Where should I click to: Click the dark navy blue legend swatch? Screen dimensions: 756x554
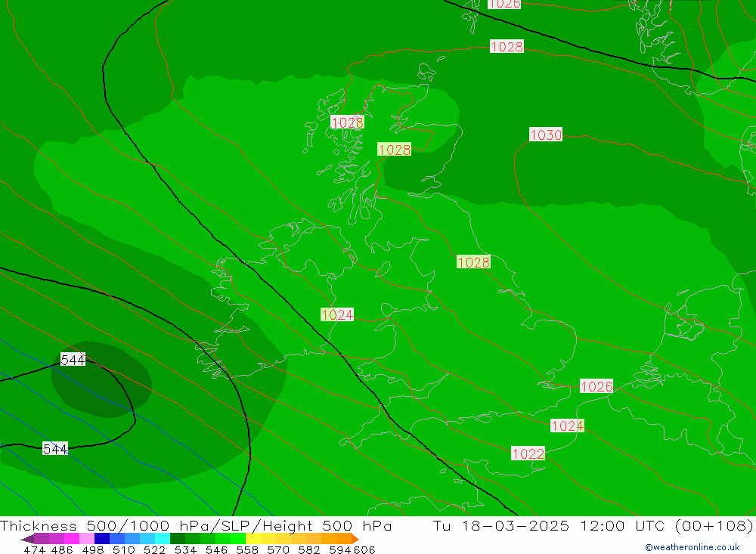coord(102,539)
